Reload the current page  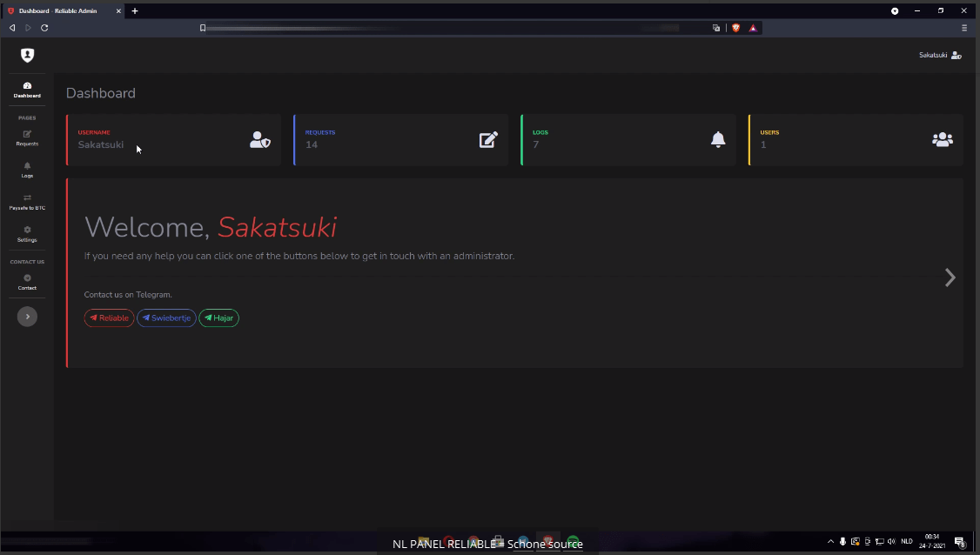[44, 28]
